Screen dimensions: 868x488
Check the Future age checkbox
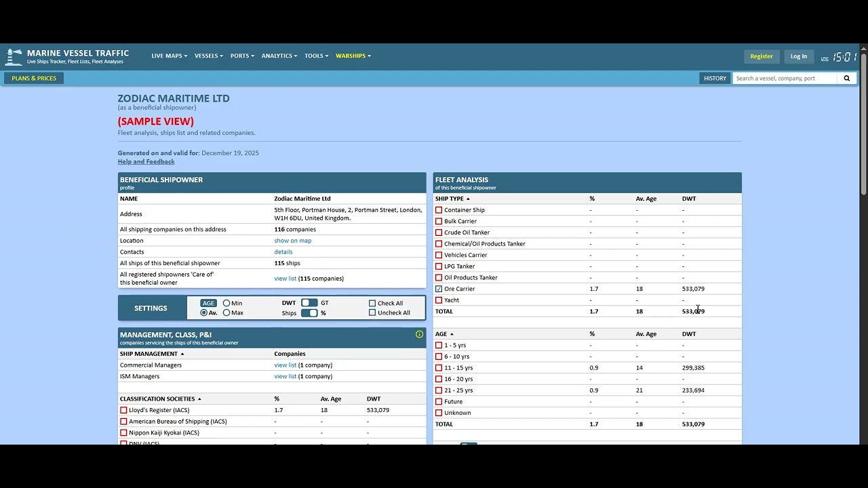(x=439, y=402)
